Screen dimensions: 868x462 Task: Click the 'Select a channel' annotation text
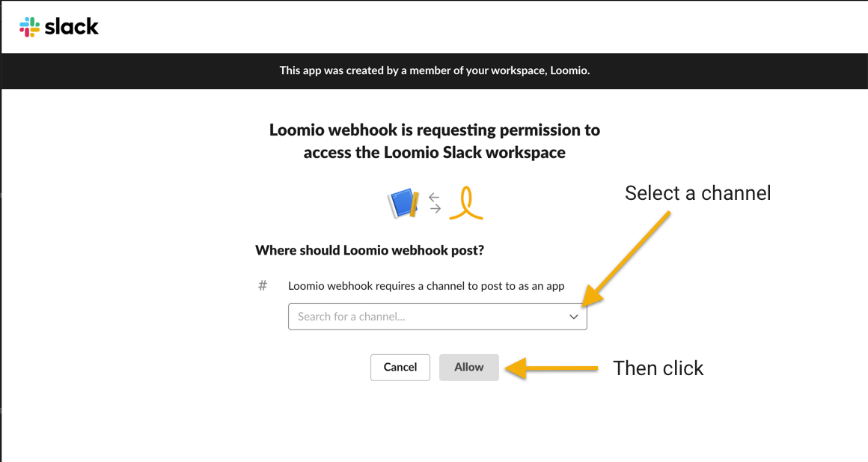(x=697, y=193)
